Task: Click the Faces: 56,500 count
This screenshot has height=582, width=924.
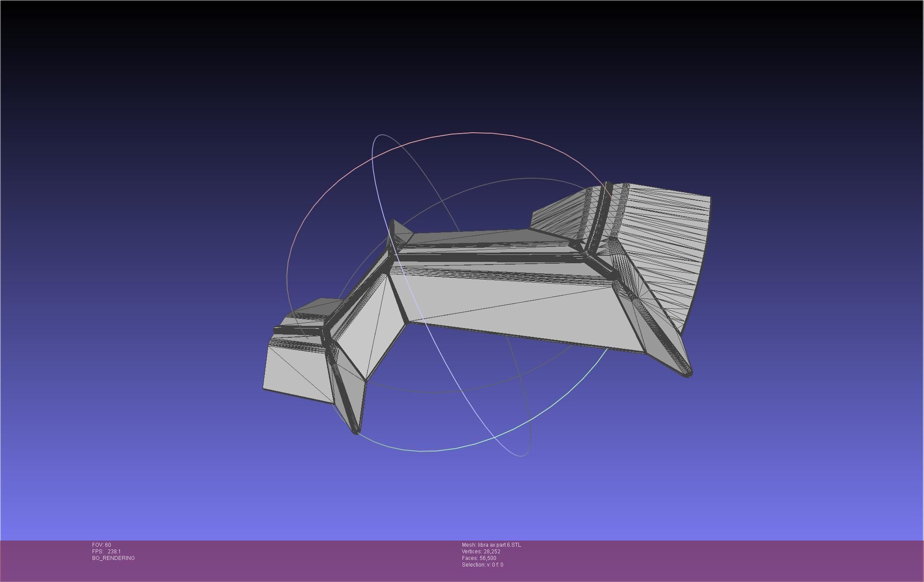Action: coord(479,558)
